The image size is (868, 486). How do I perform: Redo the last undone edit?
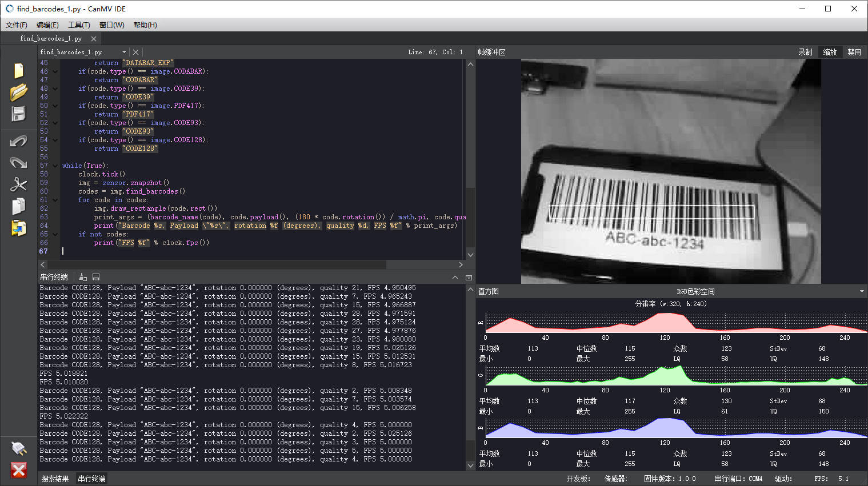point(19,163)
